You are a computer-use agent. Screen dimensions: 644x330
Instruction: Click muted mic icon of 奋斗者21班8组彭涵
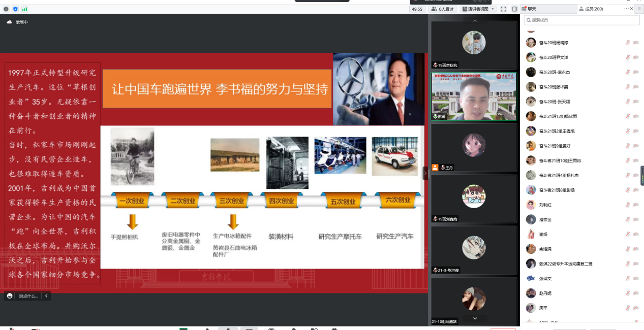click(x=628, y=190)
